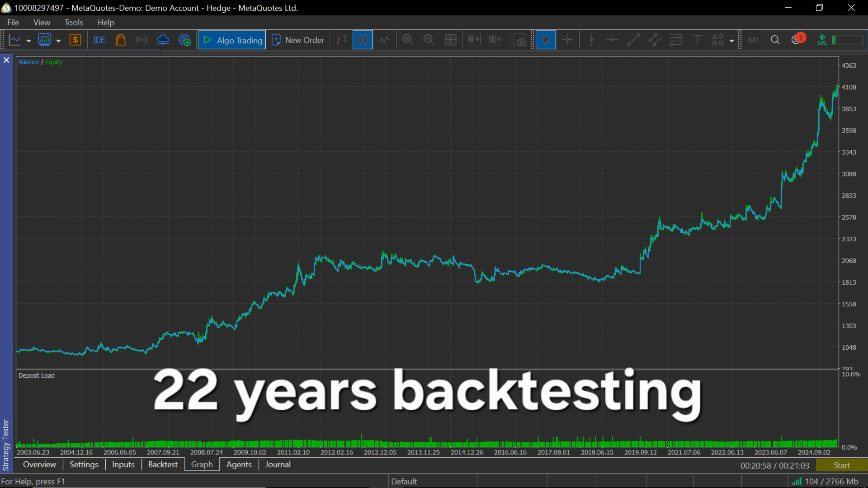Screen dimensions: 868x488
Task: Switch chart to candlestick mode
Action: (363, 40)
